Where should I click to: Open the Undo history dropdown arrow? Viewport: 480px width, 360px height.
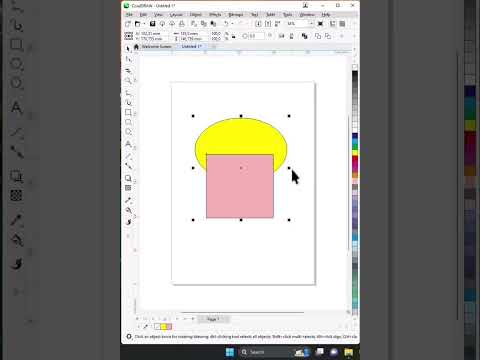tap(232, 24)
